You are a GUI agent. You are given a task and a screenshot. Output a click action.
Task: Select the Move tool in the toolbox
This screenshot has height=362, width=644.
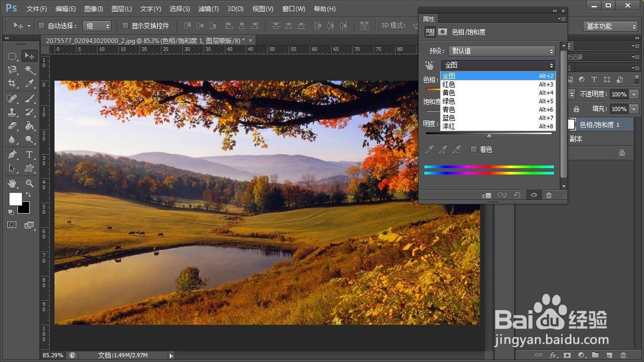coord(29,56)
